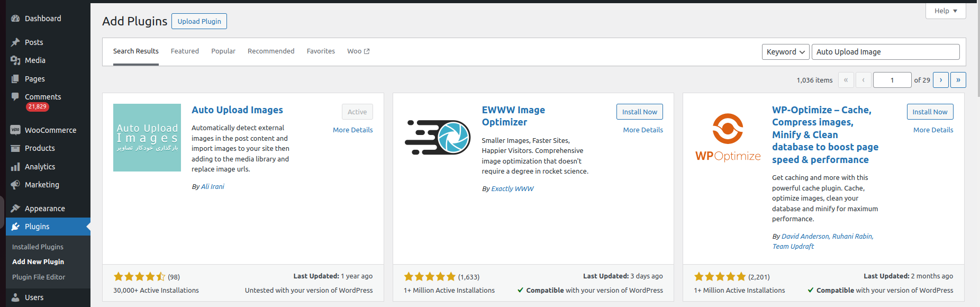Open the WP-Optimize plugin title link
980x307 pixels.
(x=825, y=135)
